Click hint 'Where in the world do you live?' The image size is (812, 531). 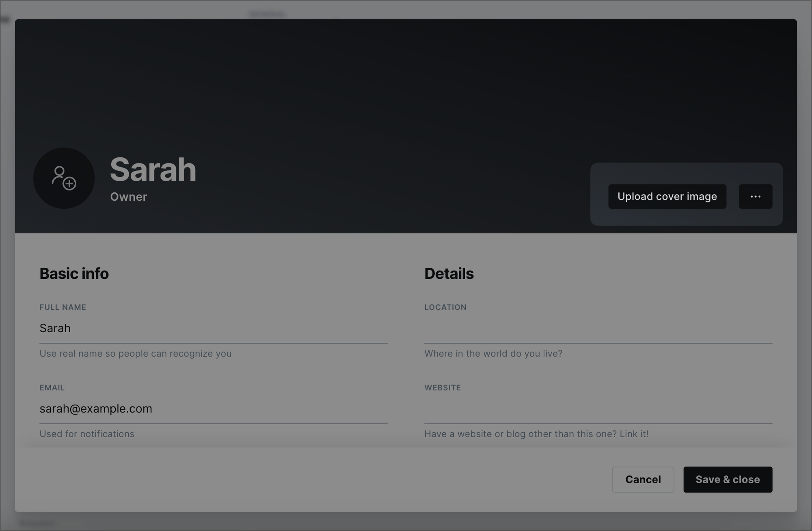493,353
